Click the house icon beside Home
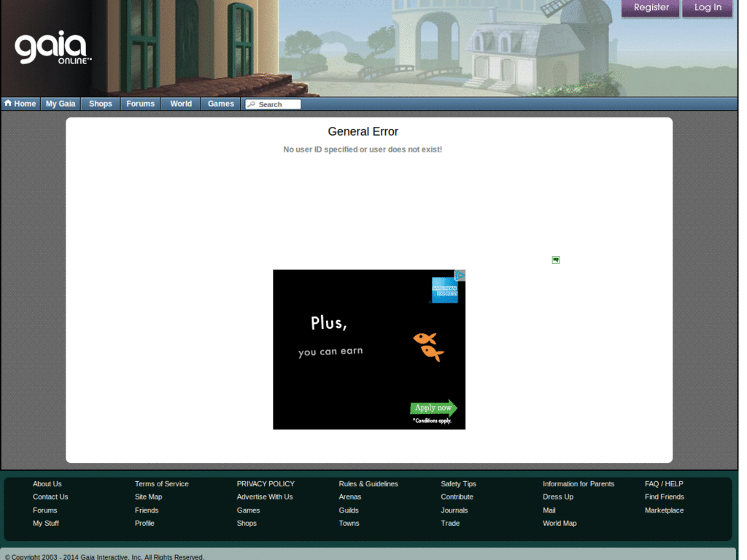The width and height of the screenshot is (747, 560). 7,104
